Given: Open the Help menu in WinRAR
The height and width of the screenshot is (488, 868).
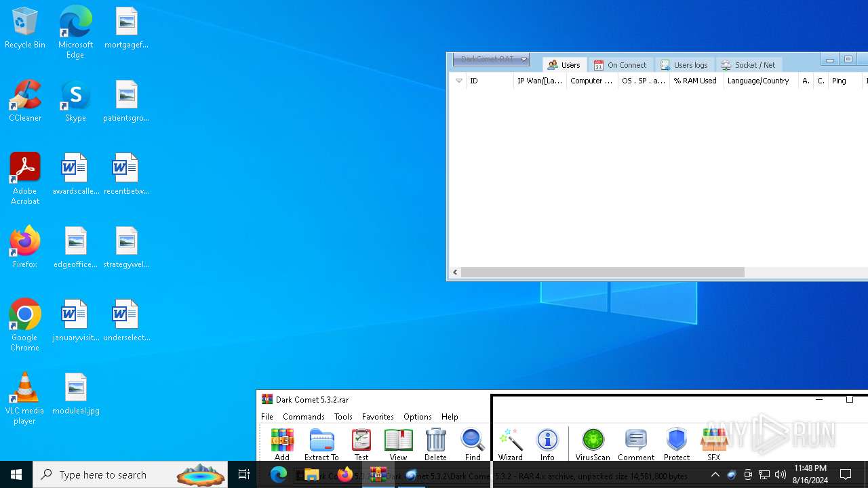Looking at the screenshot, I should click(x=450, y=417).
